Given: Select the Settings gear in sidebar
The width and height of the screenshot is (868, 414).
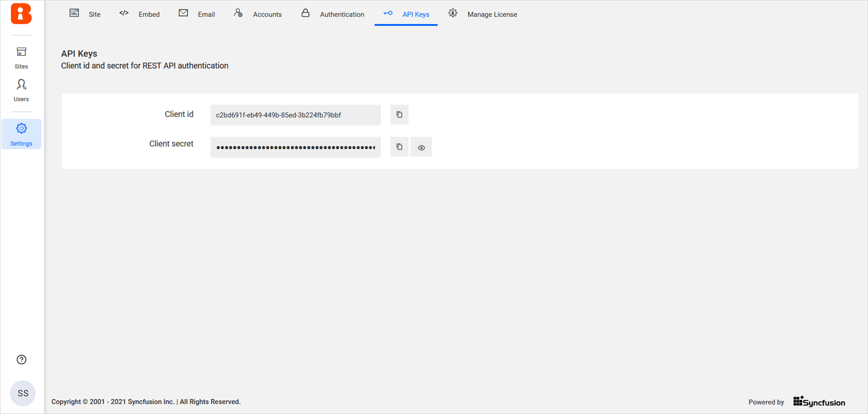Looking at the screenshot, I should [x=21, y=134].
